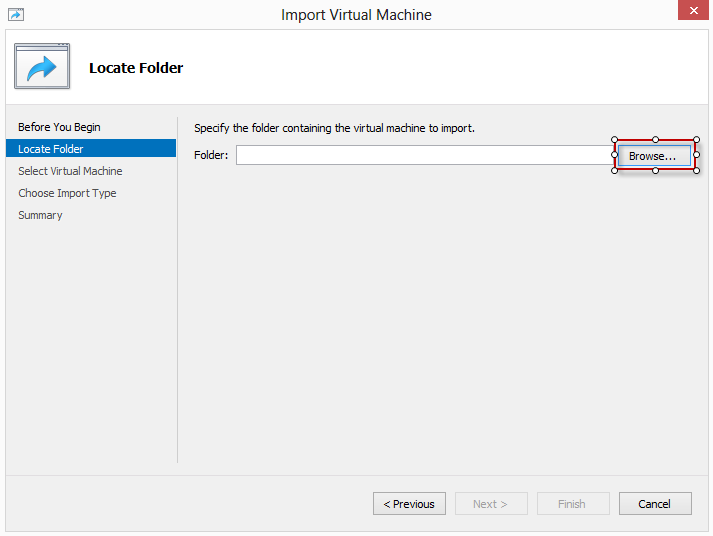
Task: Switch to the Summary step
Action: click(40, 215)
